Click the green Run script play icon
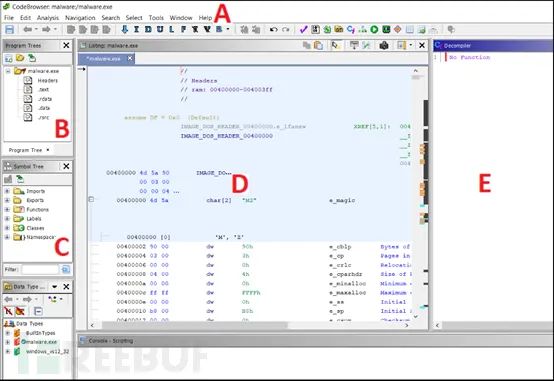 point(374,29)
